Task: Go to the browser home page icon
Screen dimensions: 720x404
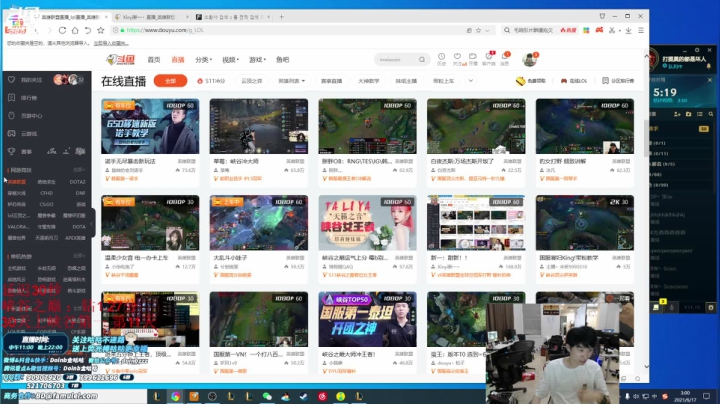Action: pyautogui.click(x=75, y=30)
